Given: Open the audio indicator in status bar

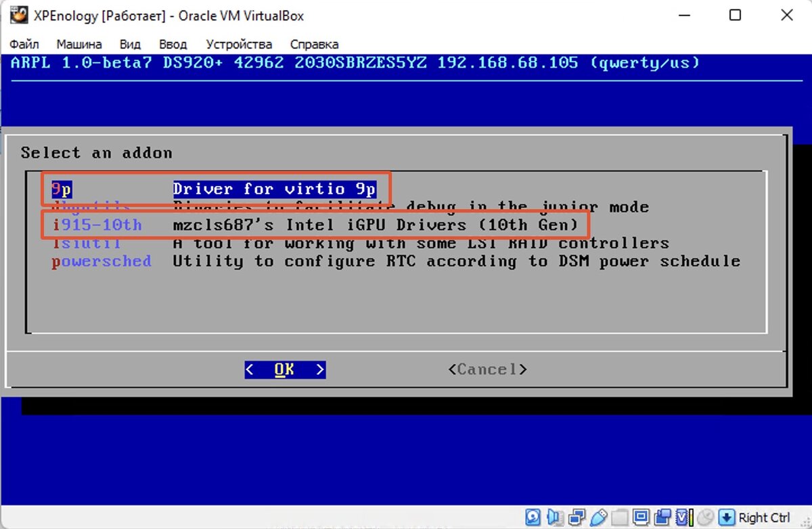Looking at the screenshot, I should 554,517.
